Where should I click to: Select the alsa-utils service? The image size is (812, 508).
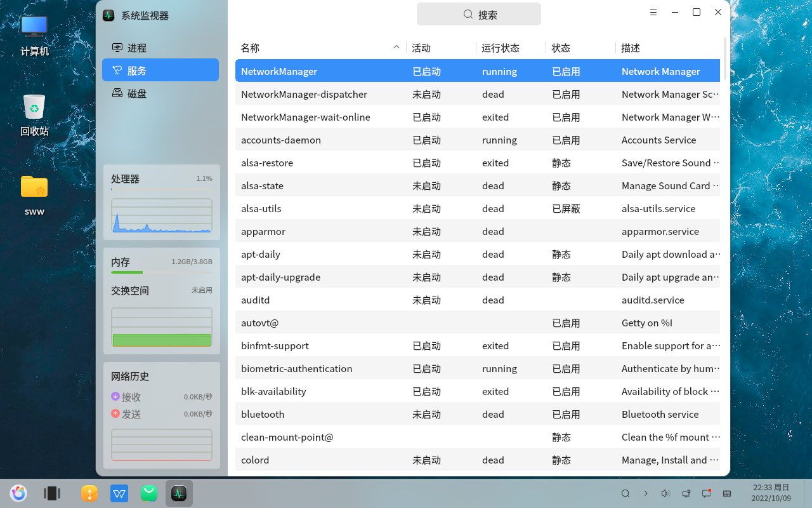click(x=478, y=208)
